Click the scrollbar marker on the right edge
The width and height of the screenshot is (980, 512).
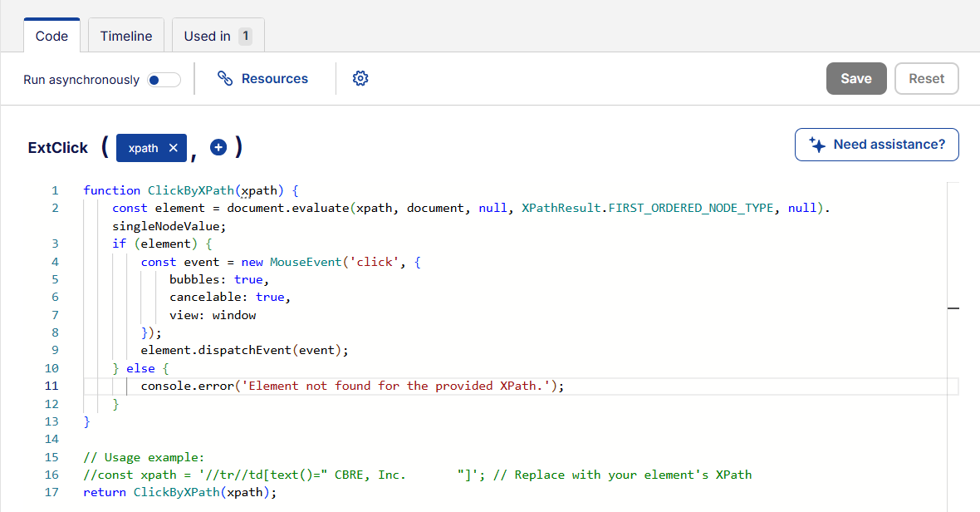(x=953, y=308)
